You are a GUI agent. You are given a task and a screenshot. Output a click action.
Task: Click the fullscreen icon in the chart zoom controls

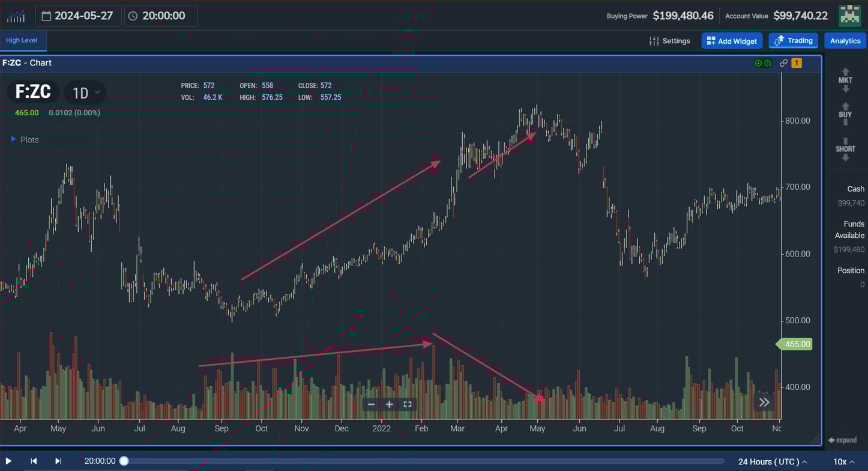tap(408, 405)
